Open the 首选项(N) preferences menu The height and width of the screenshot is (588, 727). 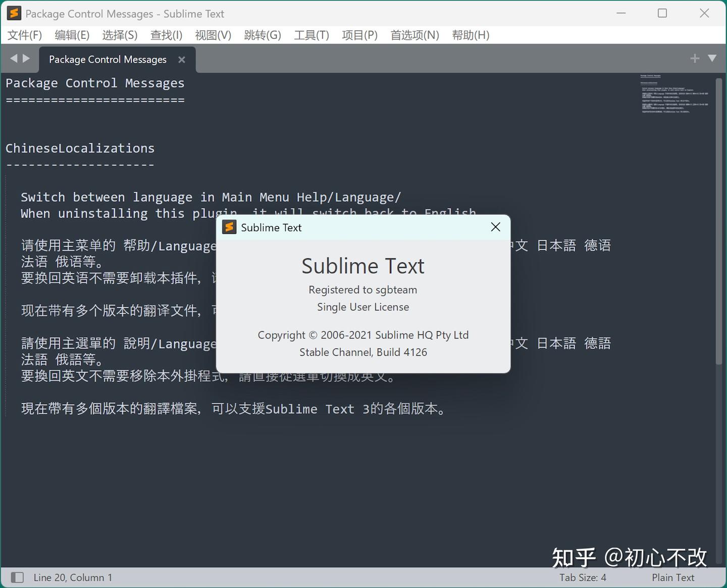(414, 35)
